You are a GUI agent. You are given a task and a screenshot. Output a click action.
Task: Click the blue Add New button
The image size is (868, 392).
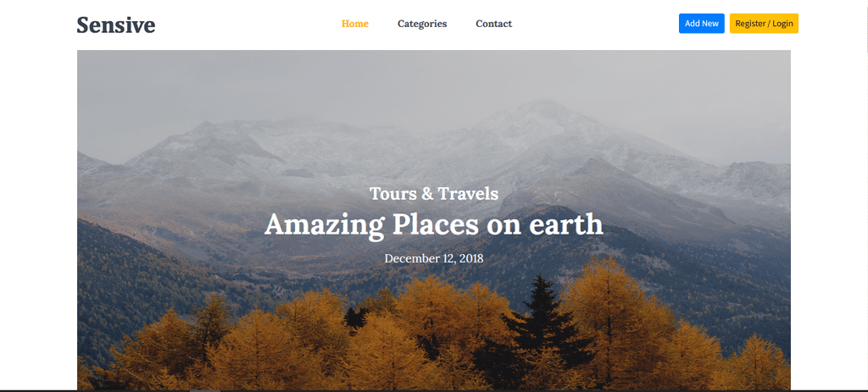pyautogui.click(x=701, y=23)
